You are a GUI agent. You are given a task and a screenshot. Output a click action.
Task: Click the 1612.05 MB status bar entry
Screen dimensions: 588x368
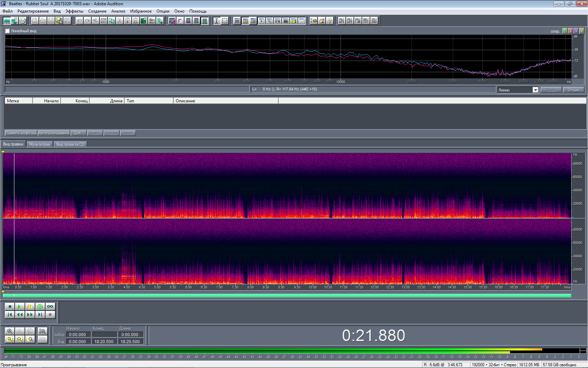529,365
